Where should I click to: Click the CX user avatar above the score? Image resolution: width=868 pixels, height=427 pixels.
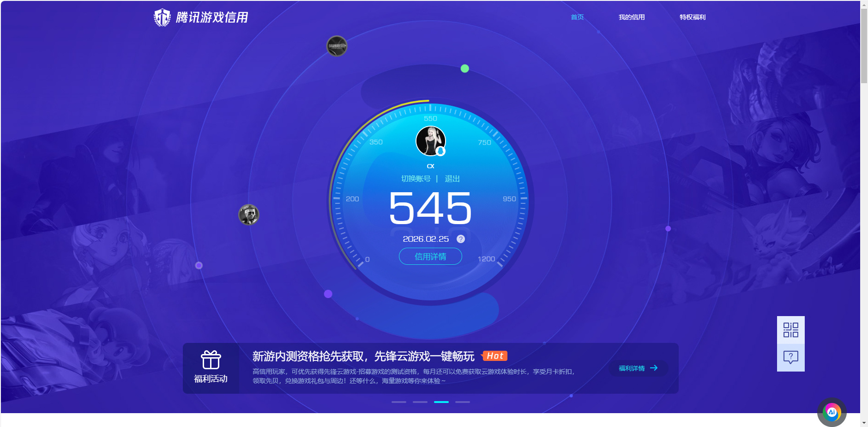click(x=430, y=140)
